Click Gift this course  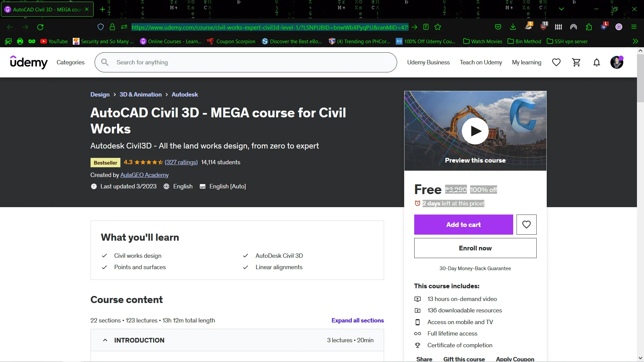click(x=464, y=359)
